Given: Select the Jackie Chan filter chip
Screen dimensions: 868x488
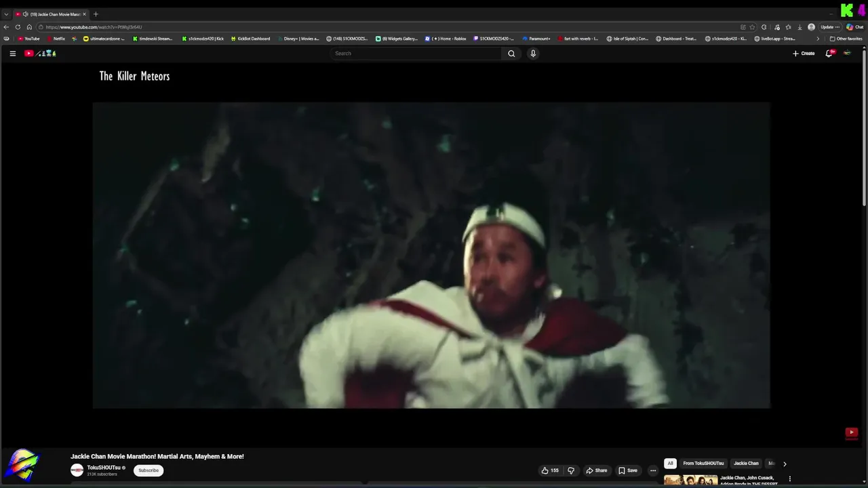Looking at the screenshot, I should point(746,464).
